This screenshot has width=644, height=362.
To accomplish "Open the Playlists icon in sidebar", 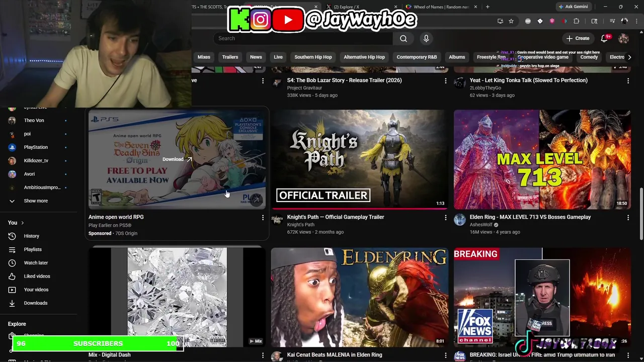I will pyautogui.click(x=12, y=249).
